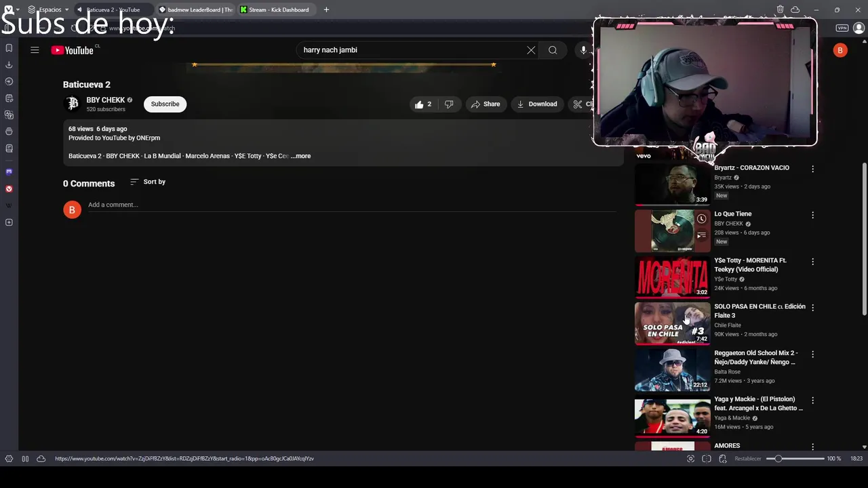Open BBY CHEKK channel avatar

(x=73, y=104)
